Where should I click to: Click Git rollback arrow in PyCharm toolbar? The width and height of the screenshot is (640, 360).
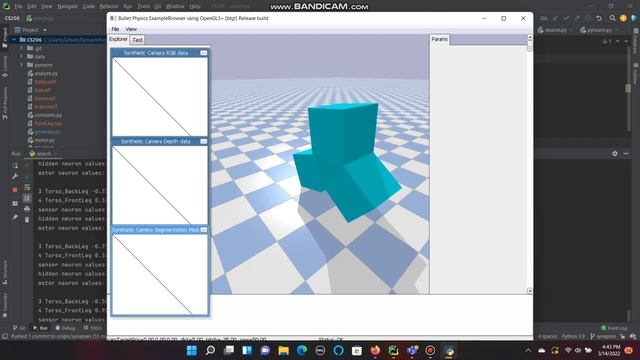coord(599,18)
